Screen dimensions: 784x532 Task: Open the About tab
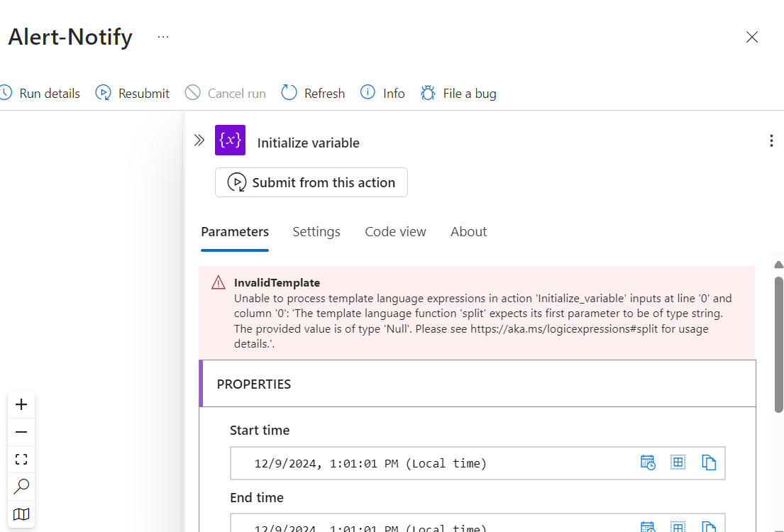click(468, 231)
